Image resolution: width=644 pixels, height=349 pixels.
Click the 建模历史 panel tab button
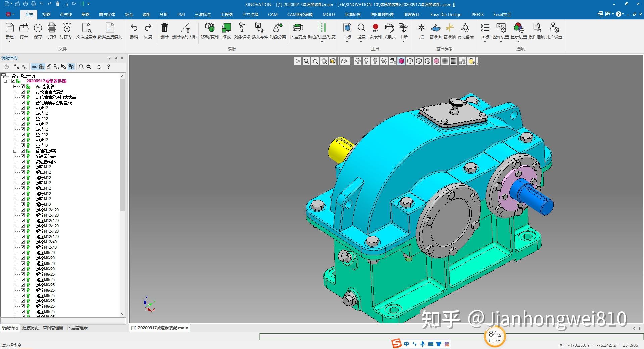click(30, 328)
